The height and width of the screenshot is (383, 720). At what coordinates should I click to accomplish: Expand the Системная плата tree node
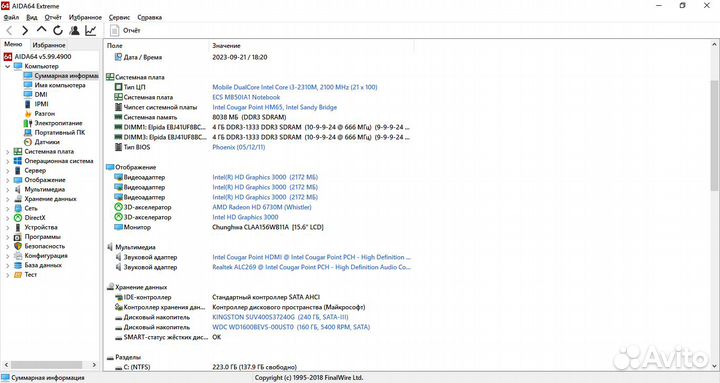pos(7,152)
